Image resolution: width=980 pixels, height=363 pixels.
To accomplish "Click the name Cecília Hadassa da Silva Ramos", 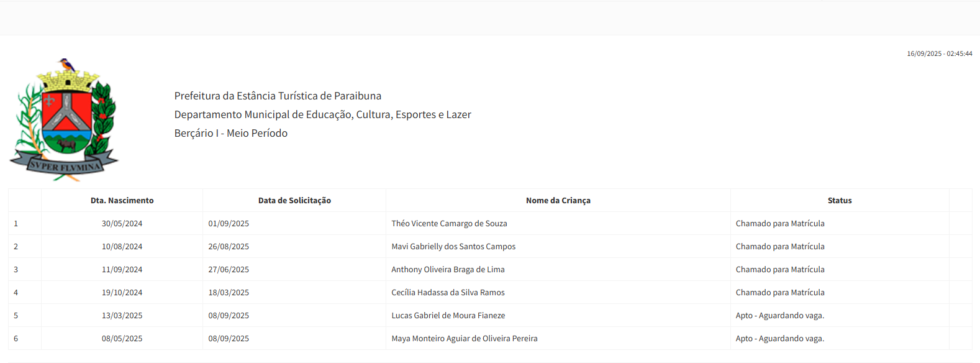I will (x=448, y=293).
